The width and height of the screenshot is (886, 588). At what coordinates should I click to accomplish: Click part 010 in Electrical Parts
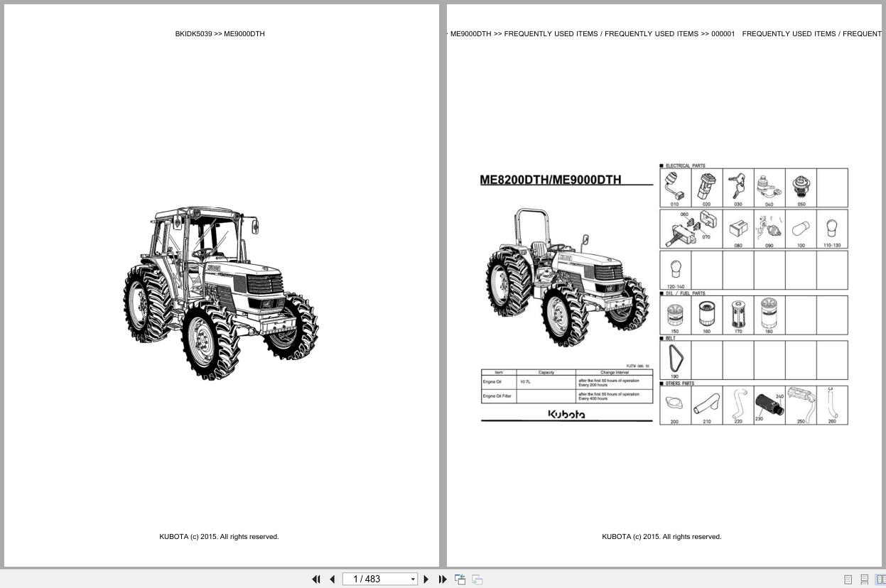tap(675, 187)
